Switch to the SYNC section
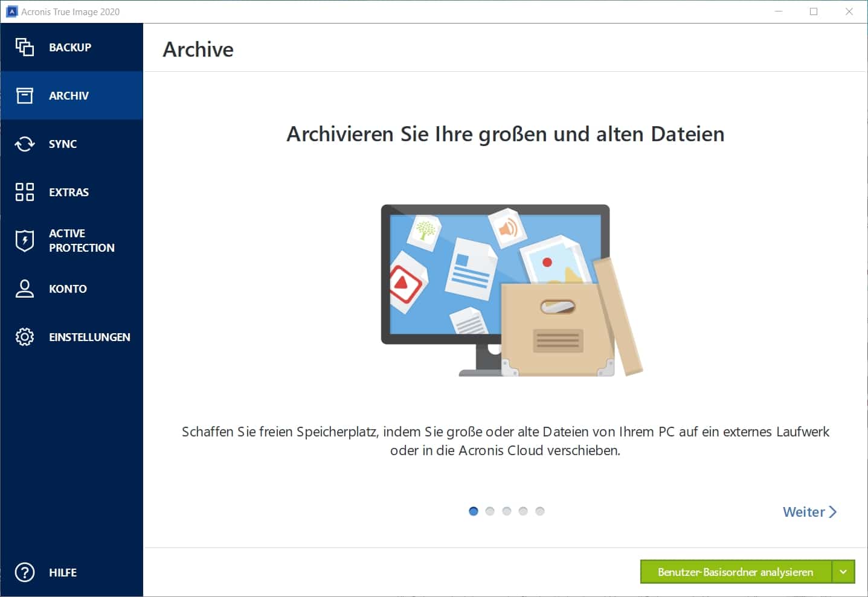This screenshot has height=597, width=868. tap(63, 144)
